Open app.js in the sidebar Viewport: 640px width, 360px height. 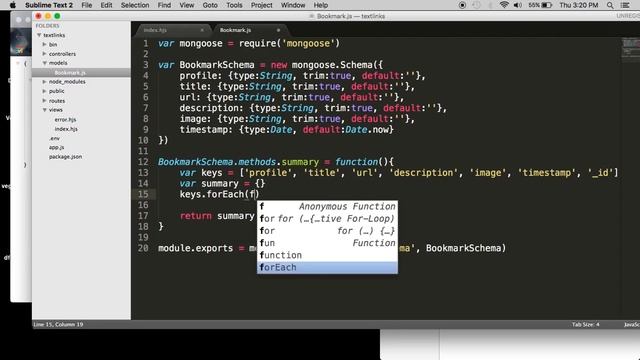click(x=56, y=147)
